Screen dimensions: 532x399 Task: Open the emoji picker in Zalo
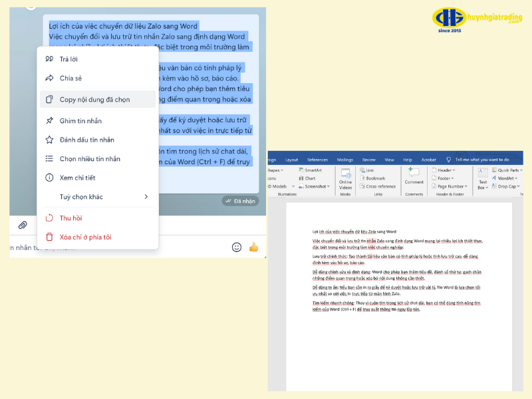(237, 247)
